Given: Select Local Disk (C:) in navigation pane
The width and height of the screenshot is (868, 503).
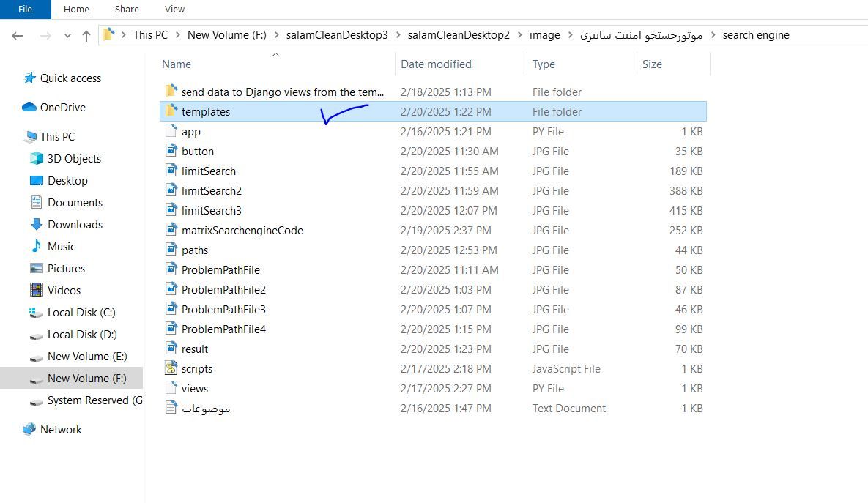Looking at the screenshot, I should pos(81,313).
